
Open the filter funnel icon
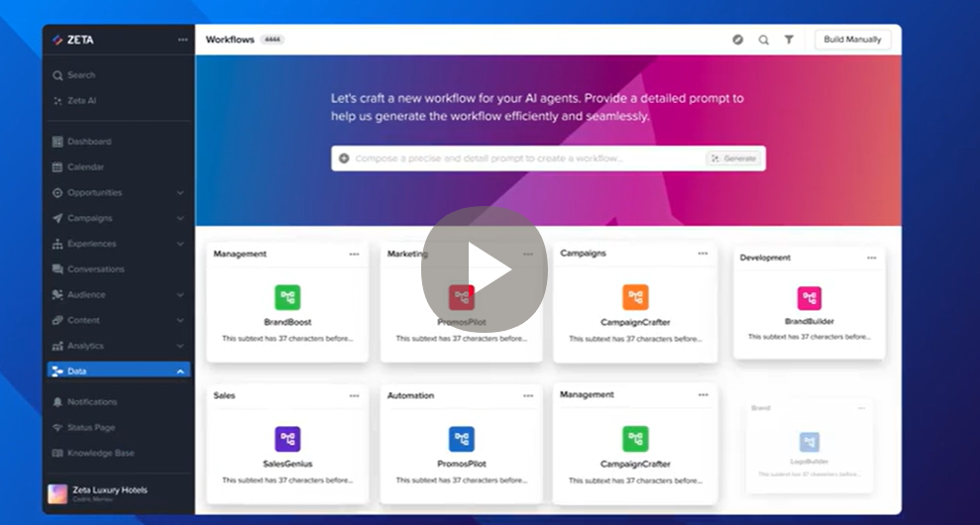(789, 40)
